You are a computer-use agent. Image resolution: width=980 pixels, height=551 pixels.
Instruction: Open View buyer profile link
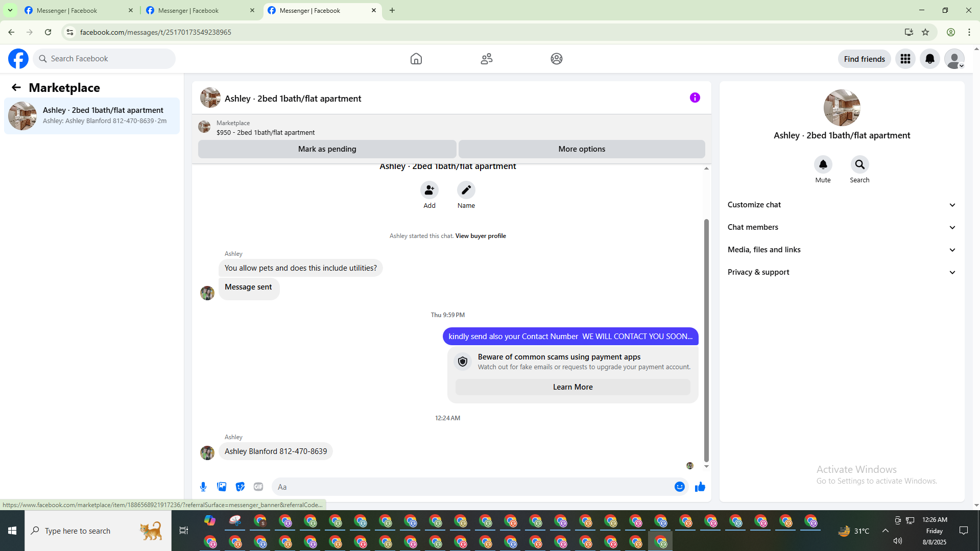click(x=481, y=236)
